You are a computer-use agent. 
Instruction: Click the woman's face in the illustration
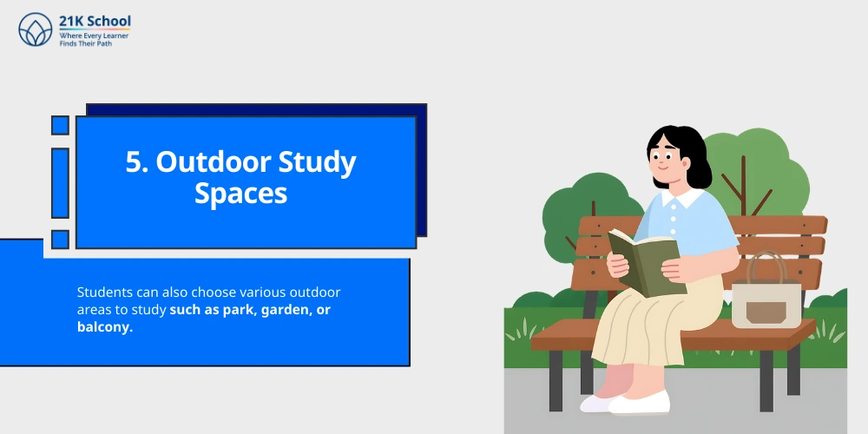[x=668, y=160]
